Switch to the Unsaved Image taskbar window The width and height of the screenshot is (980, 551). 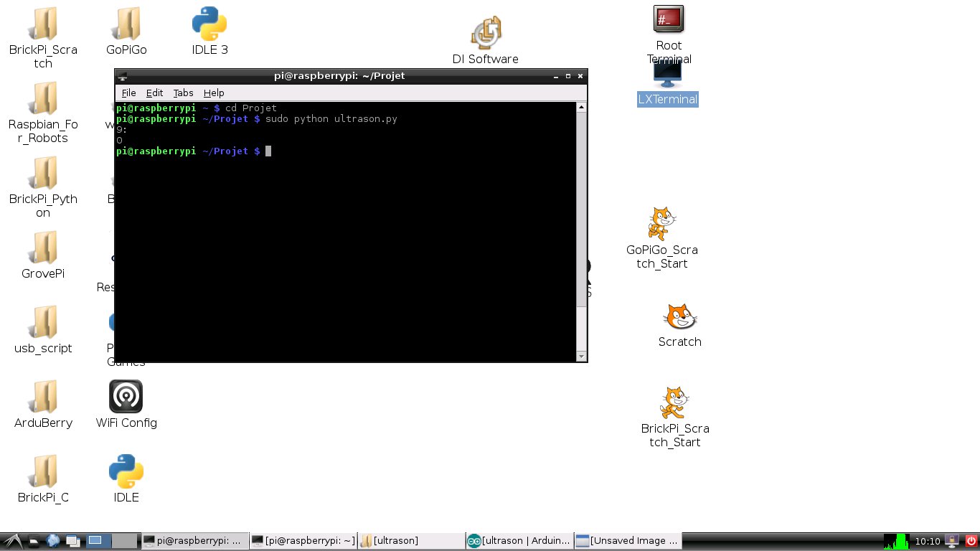click(x=628, y=541)
